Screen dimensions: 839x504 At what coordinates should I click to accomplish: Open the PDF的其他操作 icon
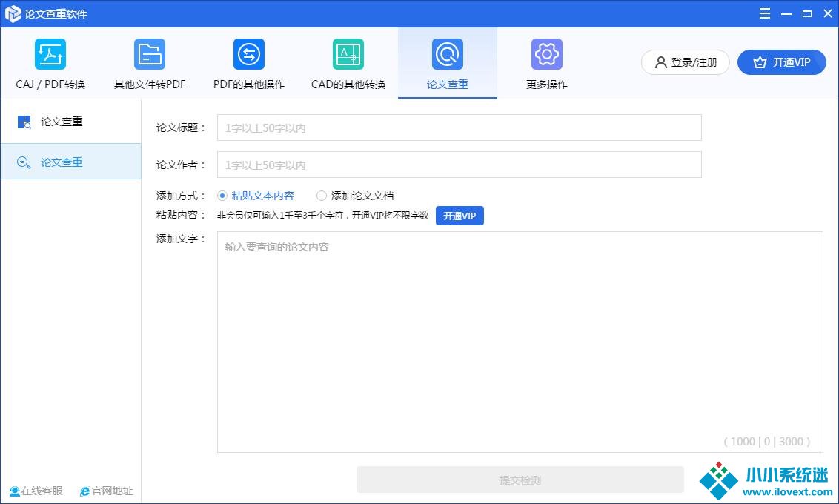point(249,55)
